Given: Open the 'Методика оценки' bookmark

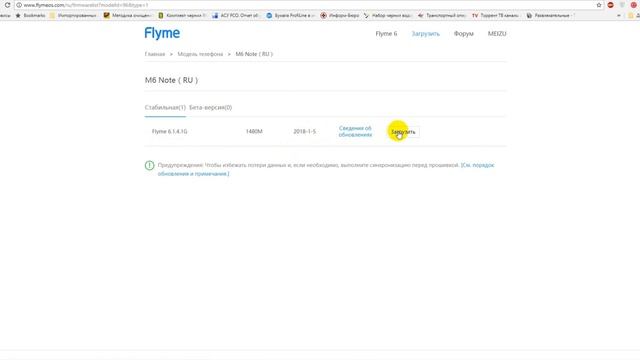Looking at the screenshot, I should [x=127, y=15].
